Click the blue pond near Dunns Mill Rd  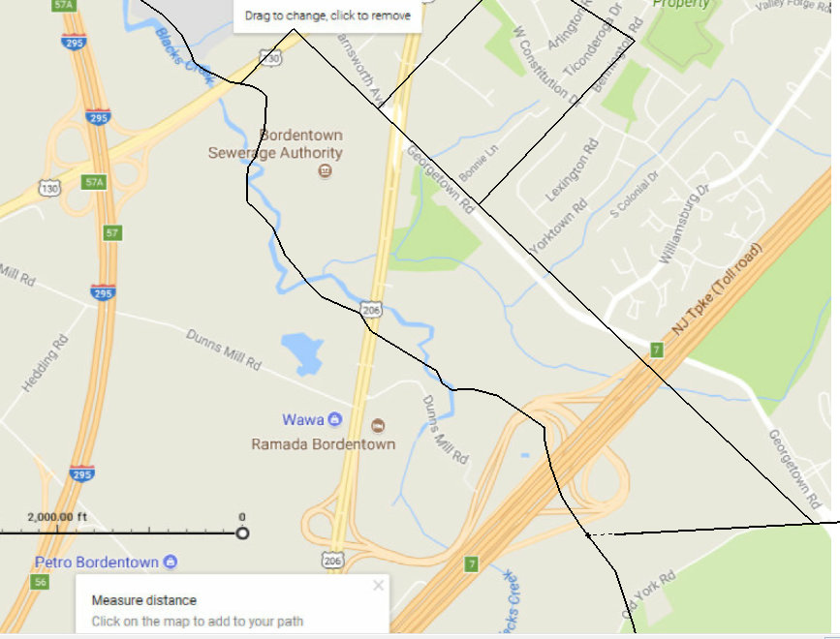304,352
